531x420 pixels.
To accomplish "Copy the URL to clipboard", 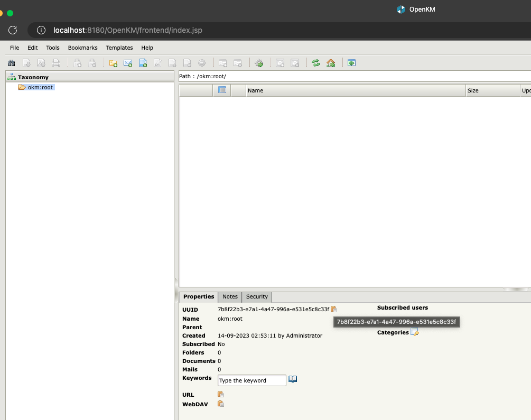I will [x=221, y=395].
